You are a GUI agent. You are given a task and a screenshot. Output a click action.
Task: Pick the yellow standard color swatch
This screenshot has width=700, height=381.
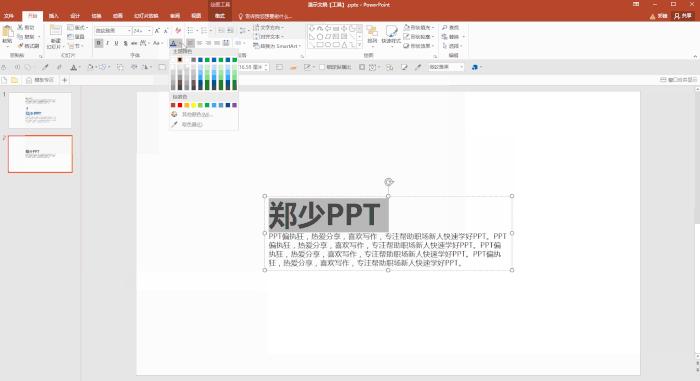(194, 105)
